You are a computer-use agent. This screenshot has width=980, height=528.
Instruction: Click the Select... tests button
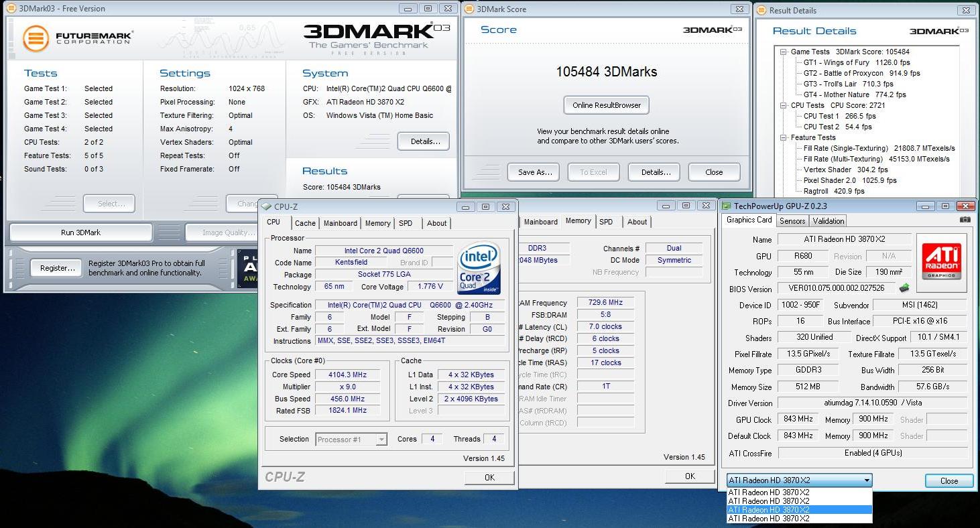109,204
